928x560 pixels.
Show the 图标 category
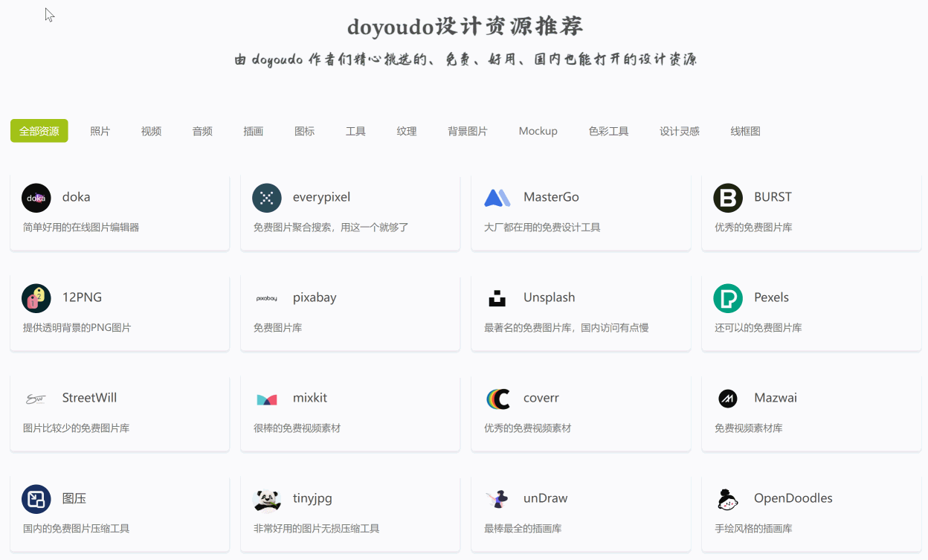305,131
